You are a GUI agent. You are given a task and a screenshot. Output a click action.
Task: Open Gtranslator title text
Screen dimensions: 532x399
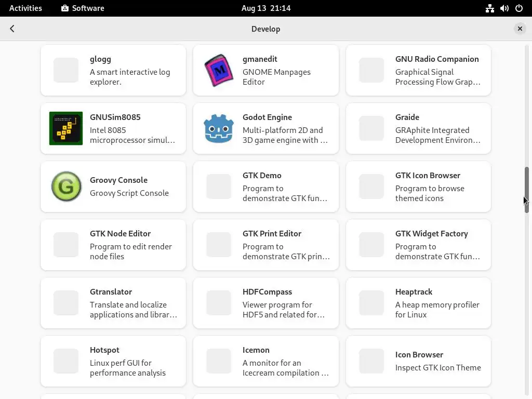click(111, 292)
